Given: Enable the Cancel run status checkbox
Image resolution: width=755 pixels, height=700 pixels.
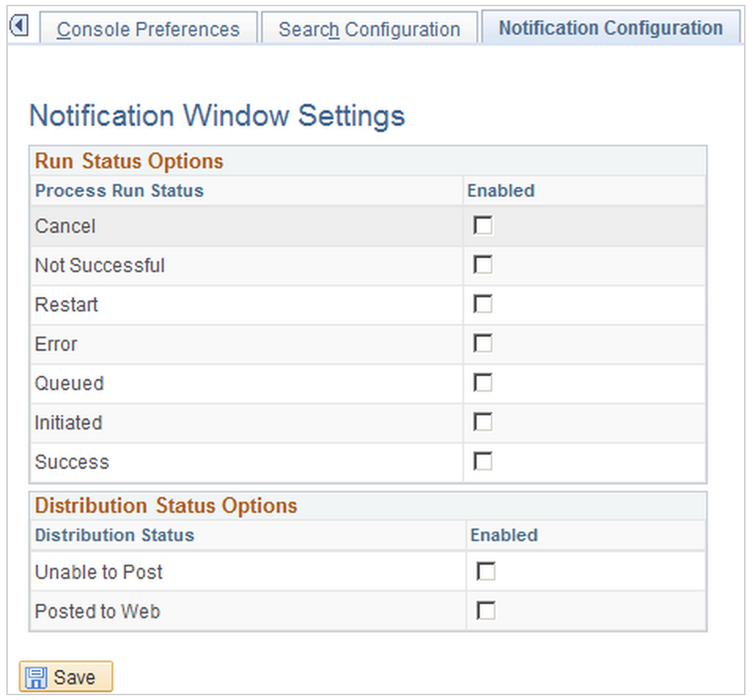Looking at the screenshot, I should coord(483,226).
